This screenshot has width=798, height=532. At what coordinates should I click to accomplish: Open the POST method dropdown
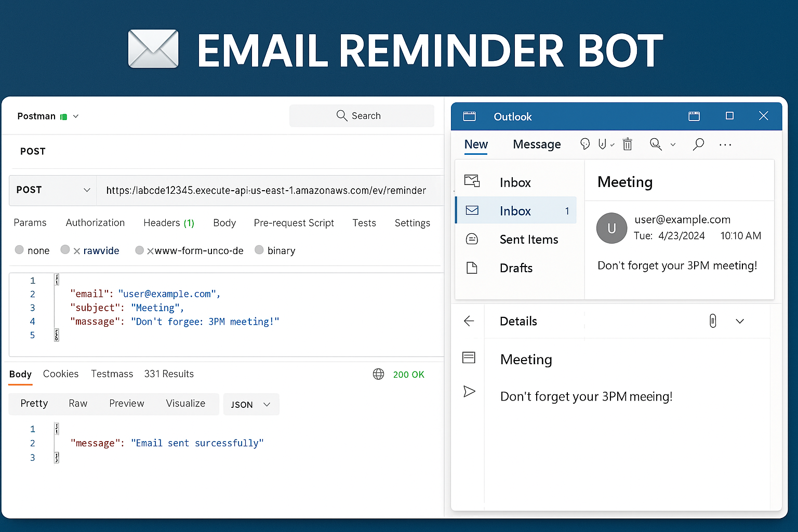52,190
